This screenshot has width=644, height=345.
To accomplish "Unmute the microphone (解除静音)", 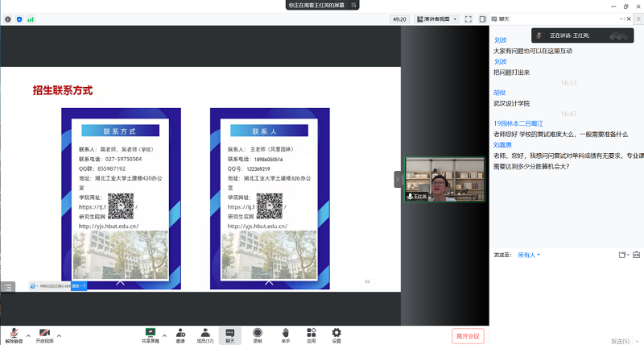I will (x=14, y=335).
